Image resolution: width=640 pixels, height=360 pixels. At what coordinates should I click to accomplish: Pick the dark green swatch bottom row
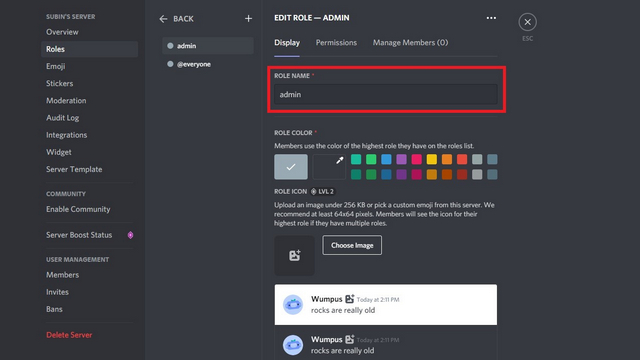point(371,174)
